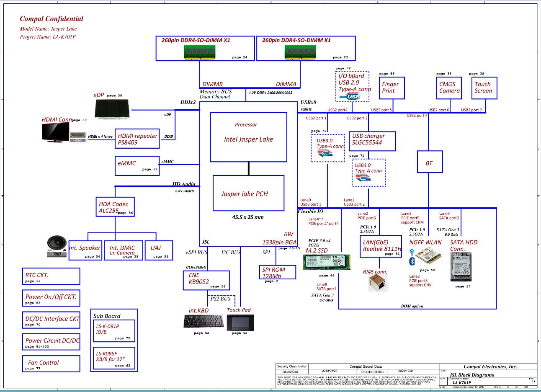Click the RJ45 connector image
Screen dimensions: 541x392
click(378, 283)
